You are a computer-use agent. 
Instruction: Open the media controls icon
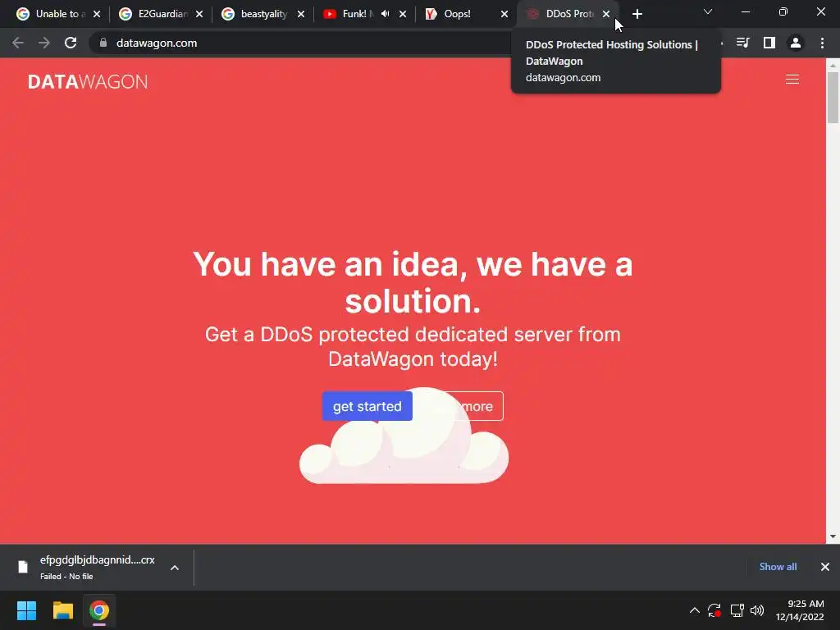(742, 43)
